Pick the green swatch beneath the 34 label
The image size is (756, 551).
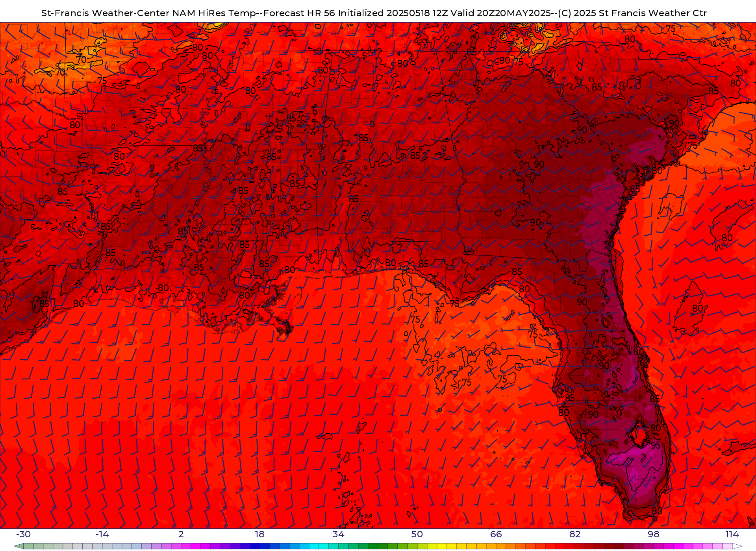(343, 546)
